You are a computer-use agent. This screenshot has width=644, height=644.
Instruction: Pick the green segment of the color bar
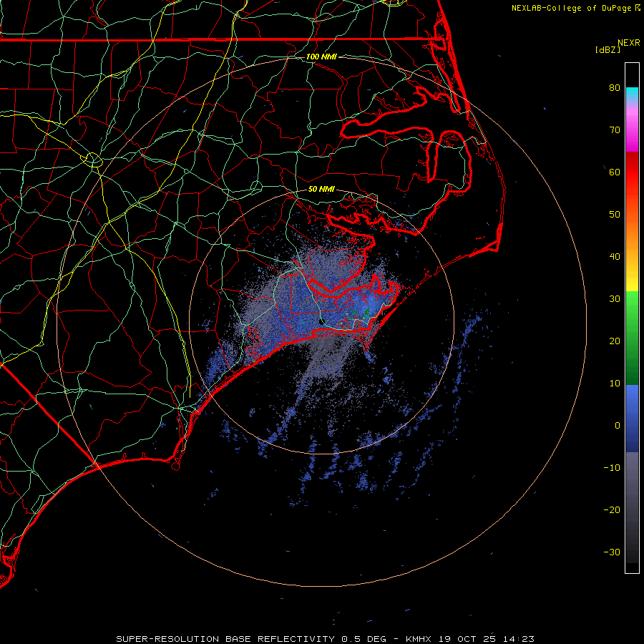632,338
